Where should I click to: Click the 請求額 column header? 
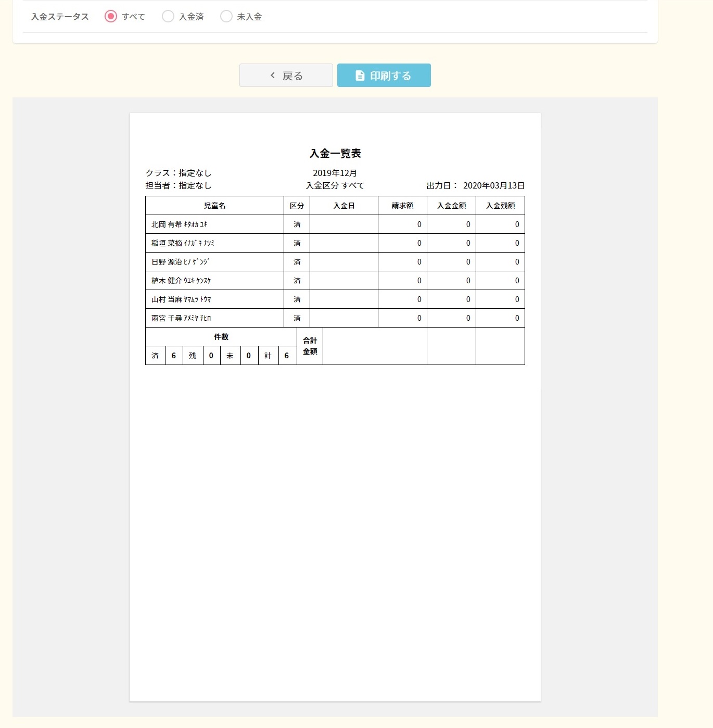click(402, 206)
